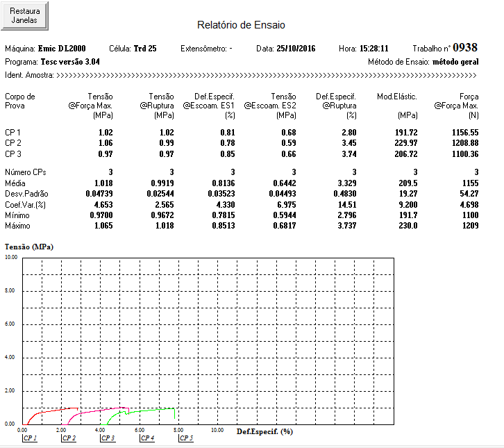Click CP 2 force value 1208.88
This screenshot has width=504, height=448.
click(x=465, y=143)
